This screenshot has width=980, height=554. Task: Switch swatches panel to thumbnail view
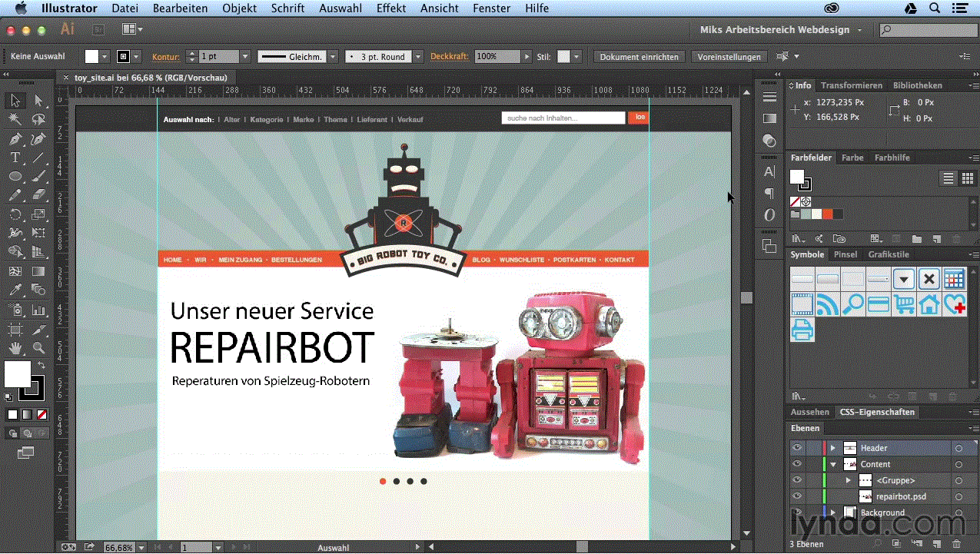pyautogui.click(x=967, y=178)
